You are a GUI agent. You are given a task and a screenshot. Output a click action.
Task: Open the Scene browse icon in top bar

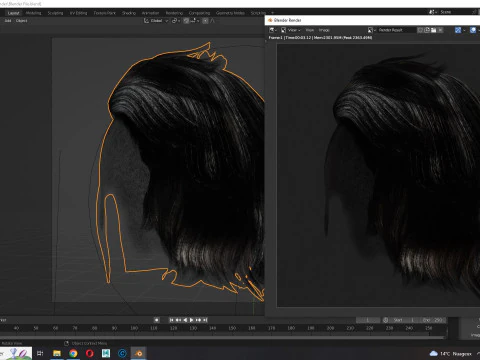point(433,12)
